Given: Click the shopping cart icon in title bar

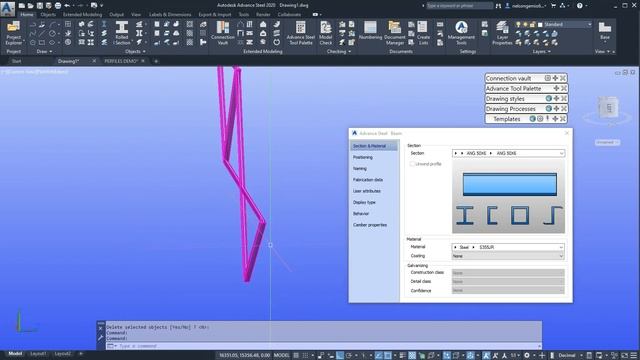Looking at the screenshot, I should (x=553, y=6).
